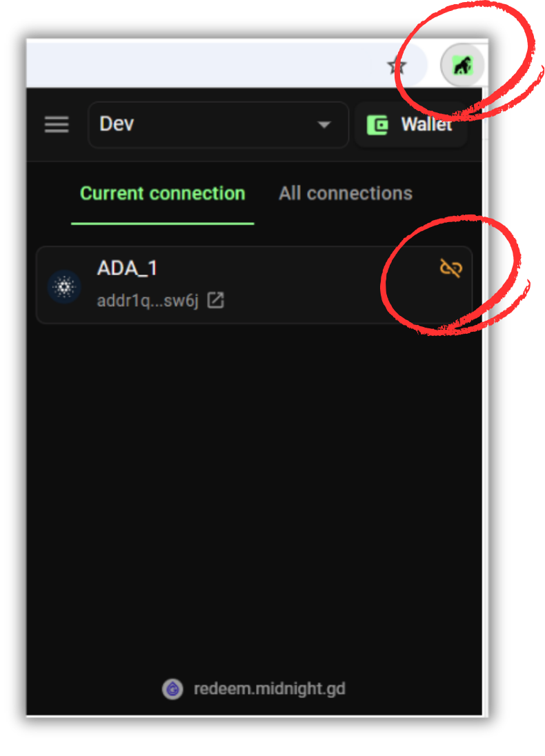Expand the Dev network dropdown
This screenshot has height=756, width=545.
pos(218,125)
